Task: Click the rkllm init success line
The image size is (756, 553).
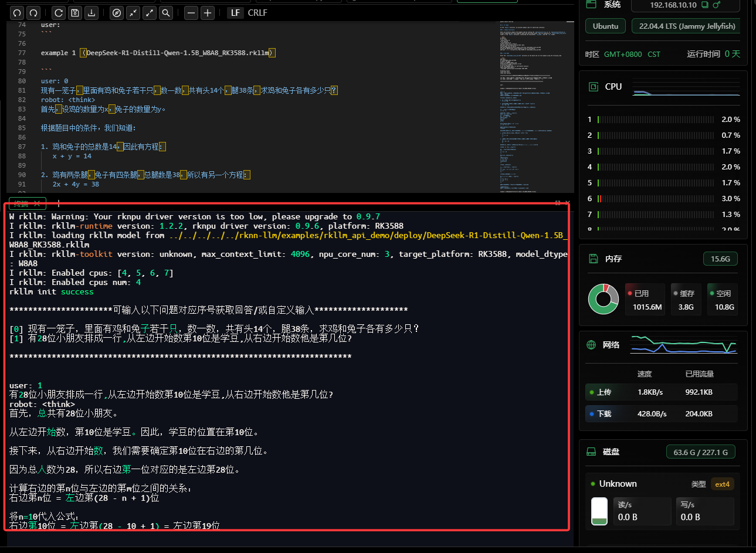Action: 52,291
